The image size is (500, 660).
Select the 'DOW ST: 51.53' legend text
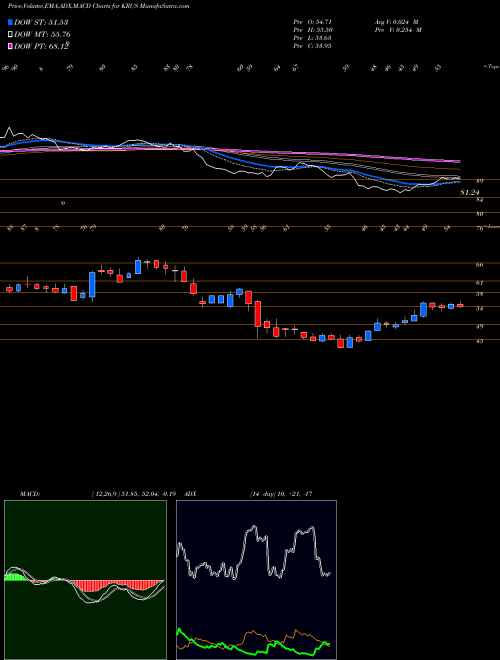41,22
